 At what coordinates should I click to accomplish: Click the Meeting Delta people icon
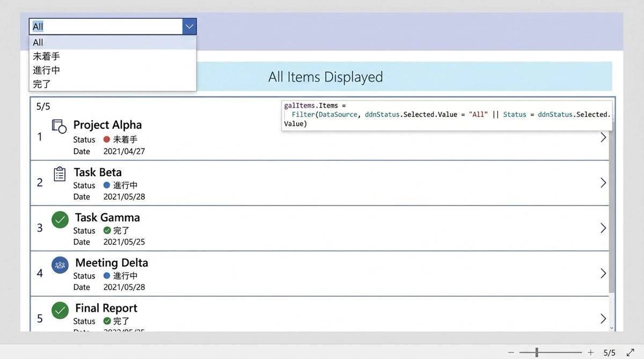coord(60,265)
